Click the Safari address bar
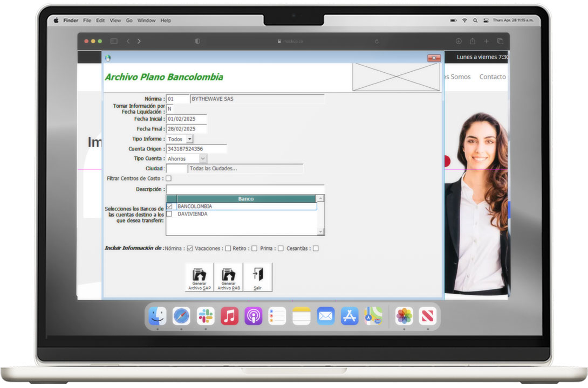The width and height of the screenshot is (588, 388). click(290, 41)
